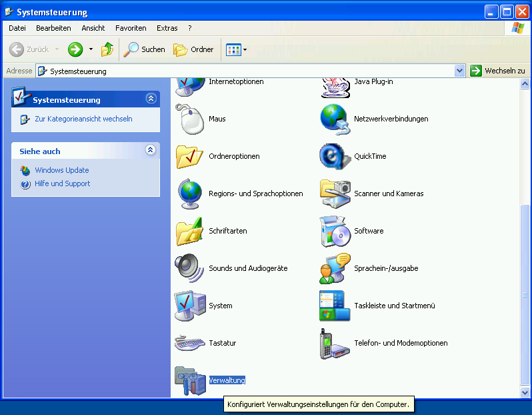Open Telefon- und Modemoptionen icon
Image resolution: width=532 pixels, height=415 pixels.
(335, 344)
